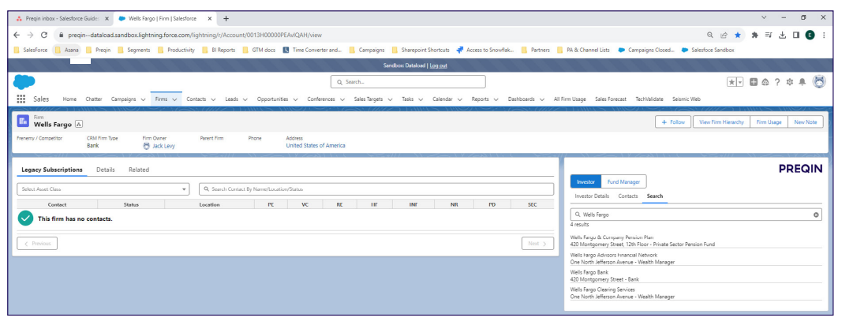
Task: Click Jack Levy owner avatar icon
Action: (x=147, y=146)
